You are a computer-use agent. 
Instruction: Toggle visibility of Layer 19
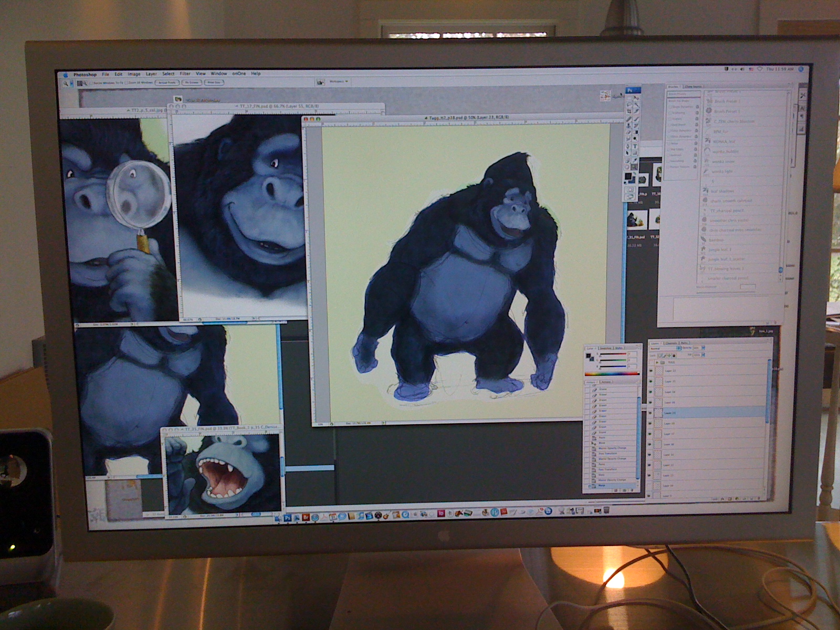tap(651, 423)
